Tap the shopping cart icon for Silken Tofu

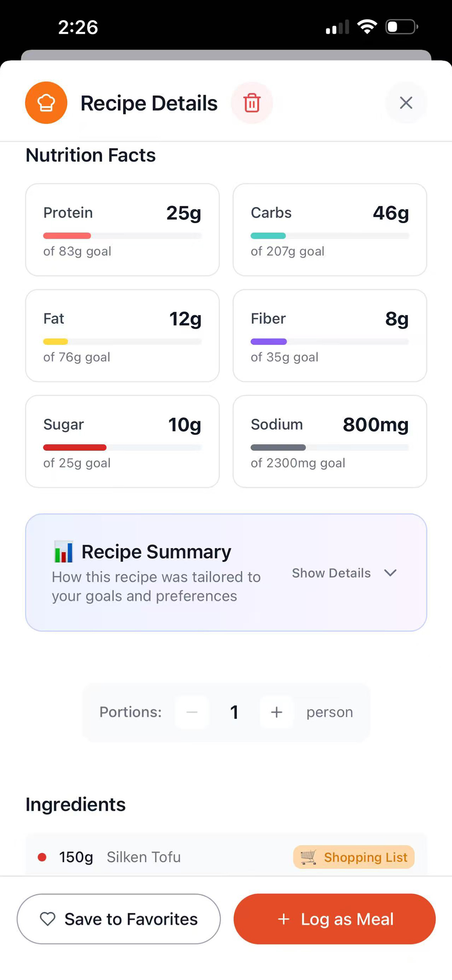click(x=308, y=857)
